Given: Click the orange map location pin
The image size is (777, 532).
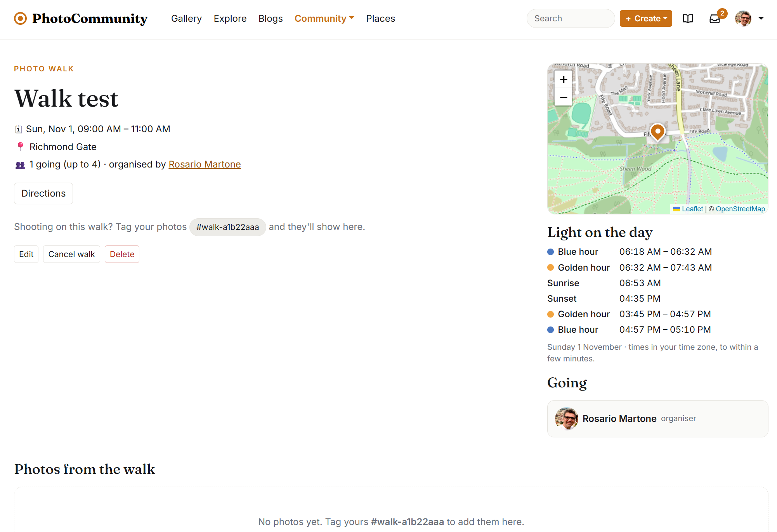Looking at the screenshot, I should coord(657,133).
